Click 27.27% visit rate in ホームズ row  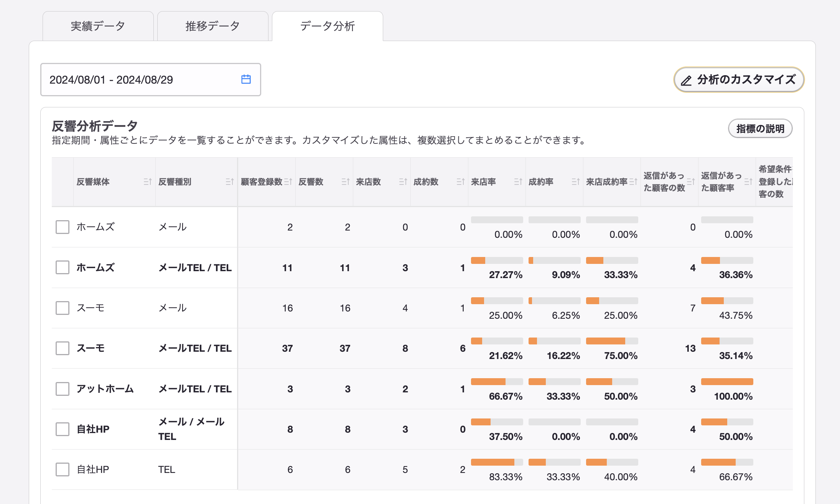[506, 275]
